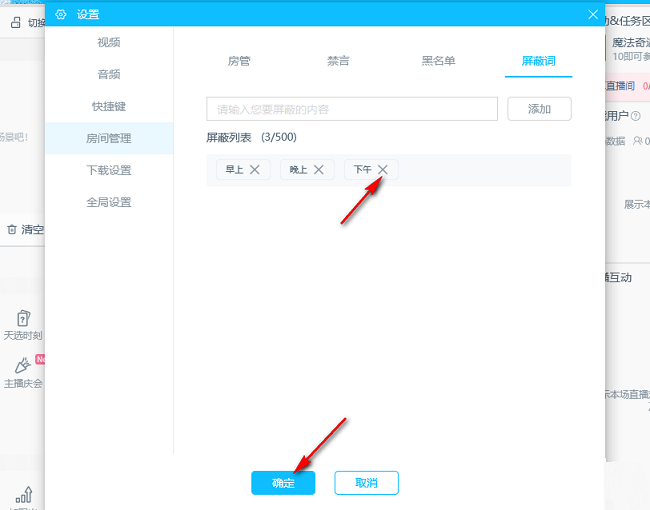This screenshot has width=650, height=510.
Task: Switch to the 禁言 tab
Action: pos(338,61)
